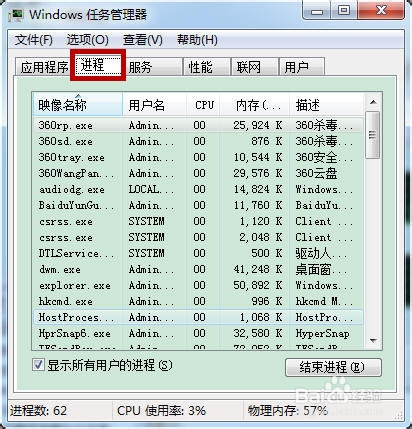The image size is (412, 429).
Task: Sort by 内存 column header
Action: [255, 105]
